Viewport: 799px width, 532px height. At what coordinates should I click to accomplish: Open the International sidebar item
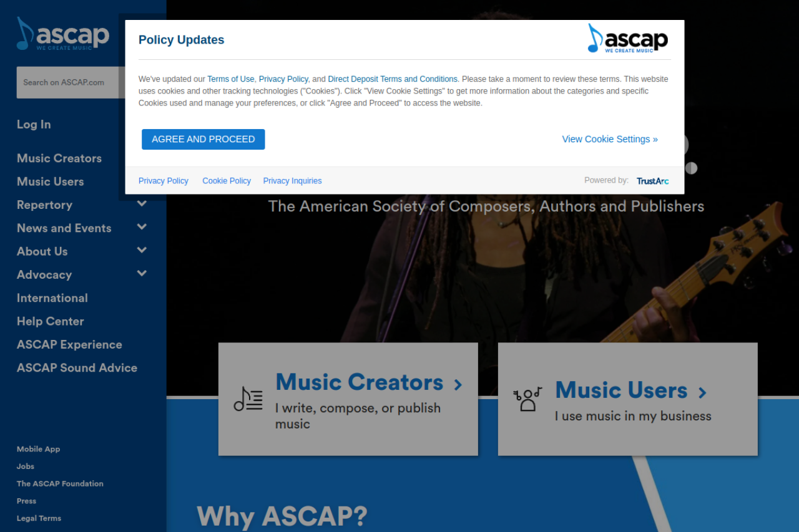click(x=52, y=298)
